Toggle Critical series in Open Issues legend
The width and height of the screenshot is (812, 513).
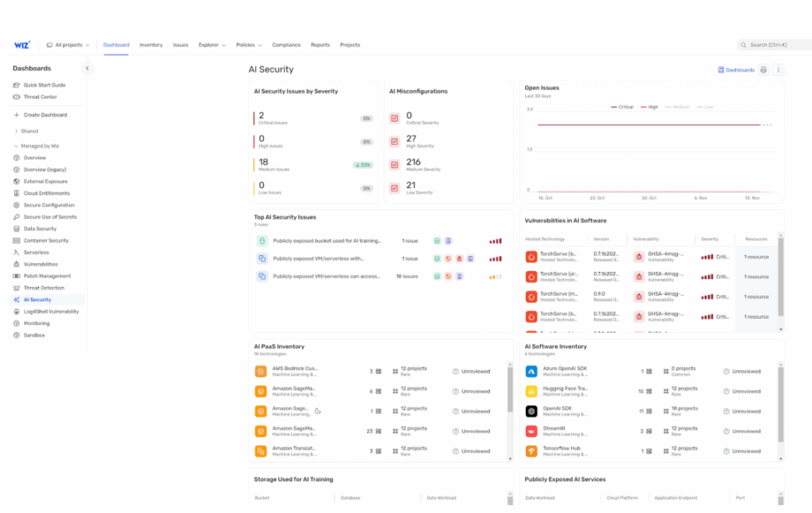pyautogui.click(x=622, y=107)
